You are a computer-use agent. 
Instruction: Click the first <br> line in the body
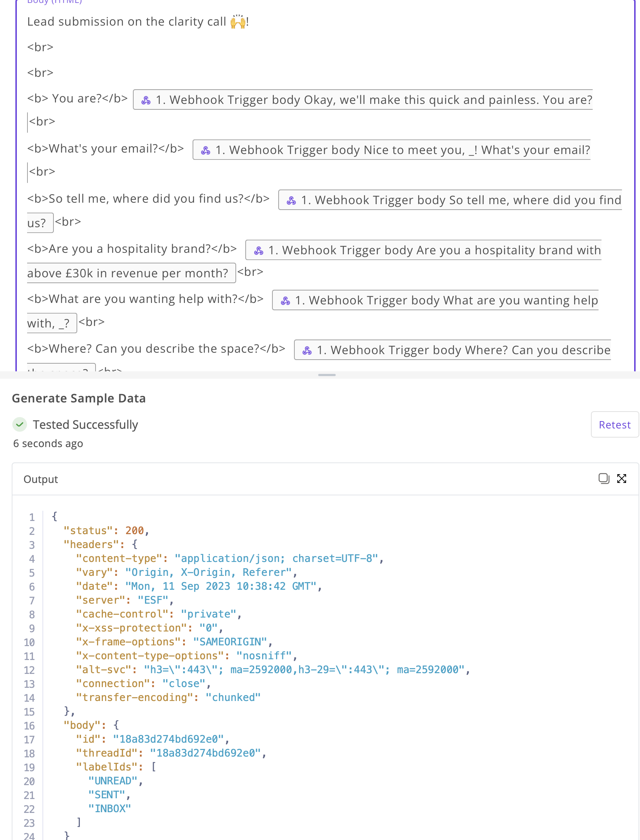pos(40,47)
